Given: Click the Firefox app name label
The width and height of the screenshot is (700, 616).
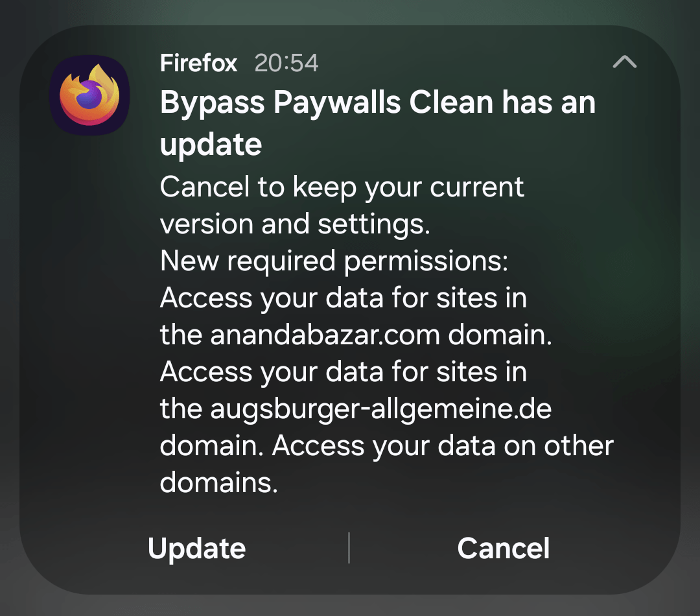Looking at the screenshot, I should click(198, 63).
